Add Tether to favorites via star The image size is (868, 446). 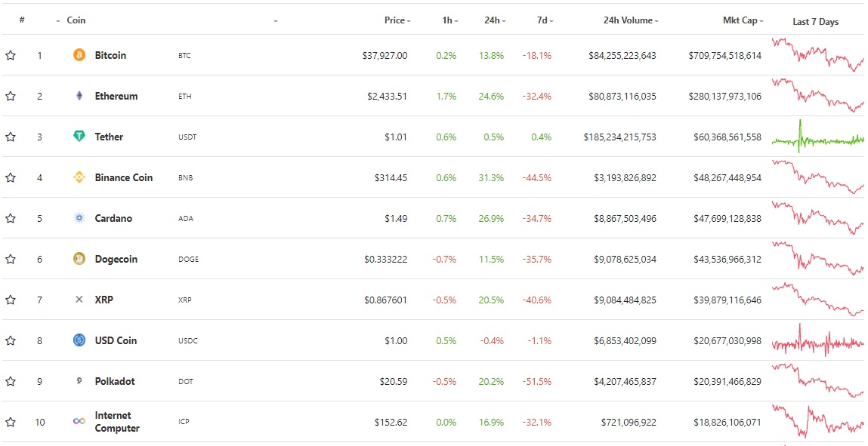(x=11, y=137)
